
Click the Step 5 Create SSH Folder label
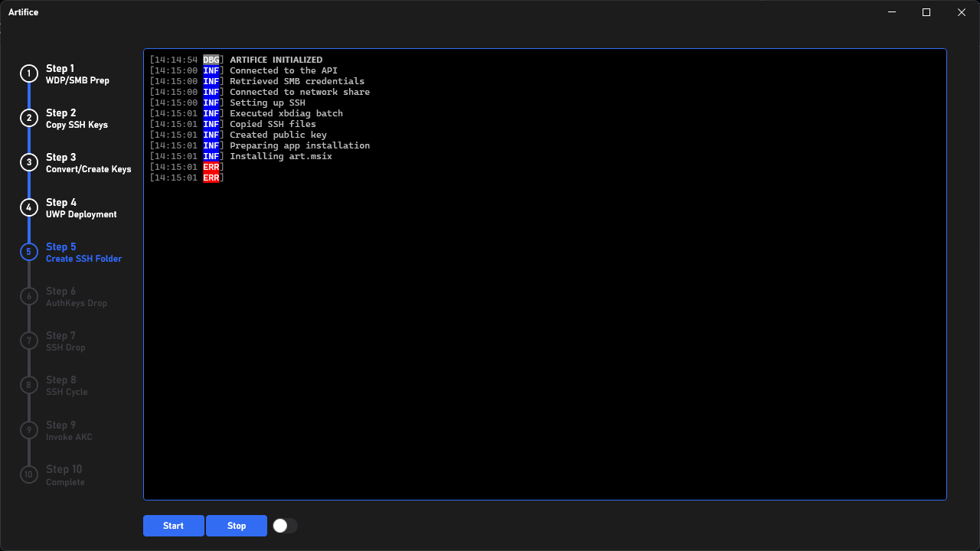[83, 253]
